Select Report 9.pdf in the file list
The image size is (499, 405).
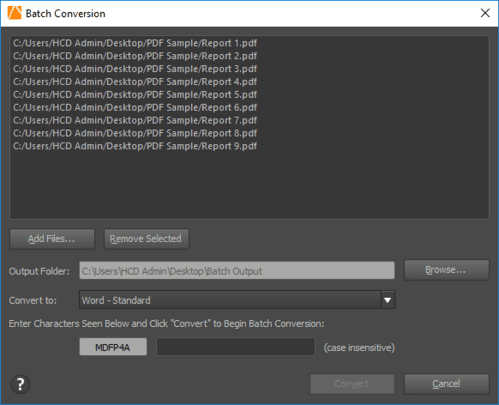coord(135,146)
